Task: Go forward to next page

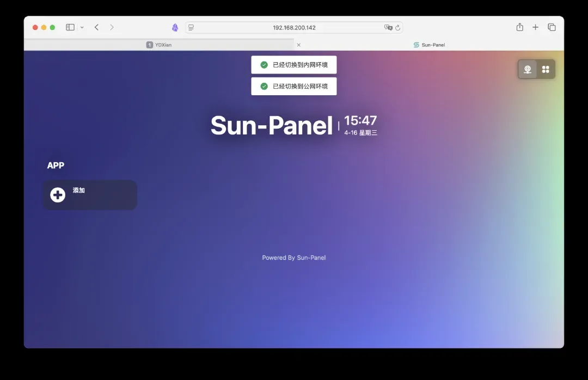Action: 112,27
